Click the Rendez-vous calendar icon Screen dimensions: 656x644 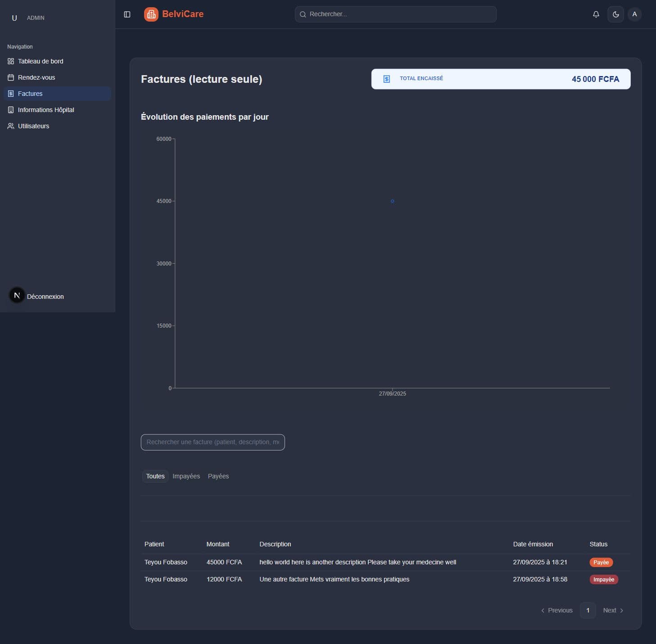[11, 77]
